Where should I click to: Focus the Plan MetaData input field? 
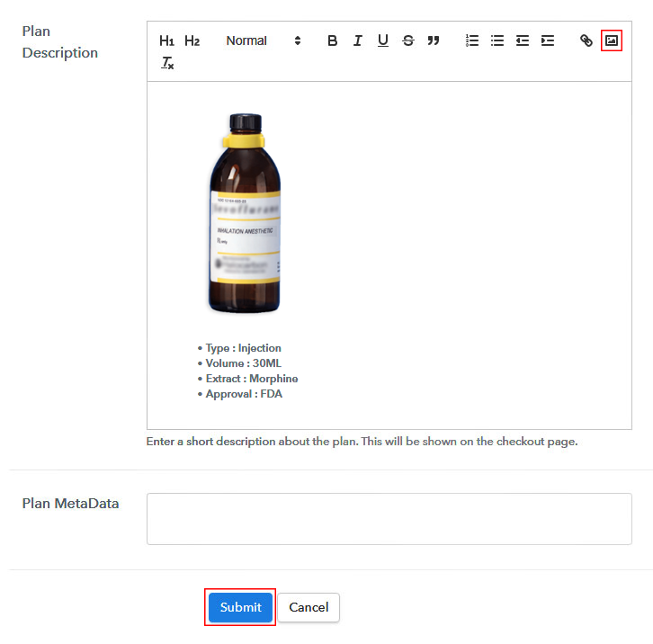click(389, 519)
